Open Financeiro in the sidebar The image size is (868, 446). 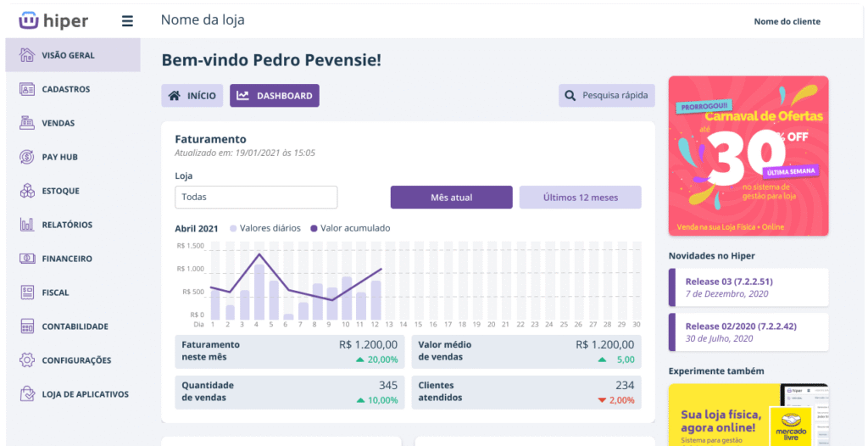pos(67,259)
